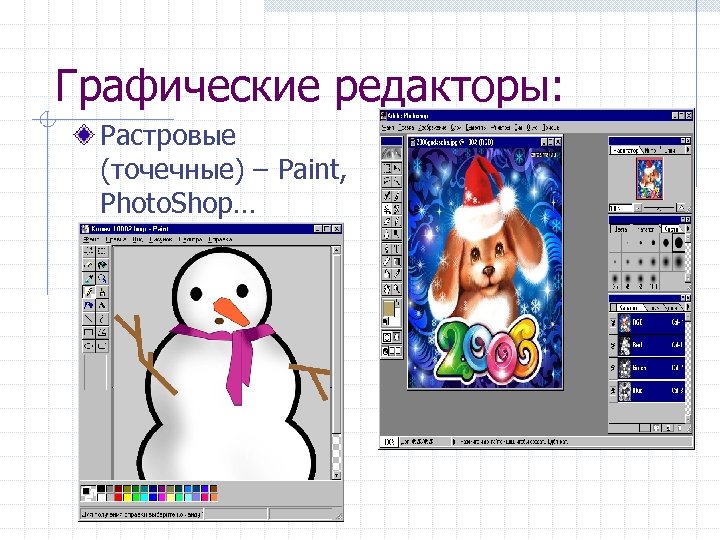Image resolution: width=720 pixels, height=540 pixels.
Task: Click the Navigator zoom slider
Action: click(x=659, y=208)
